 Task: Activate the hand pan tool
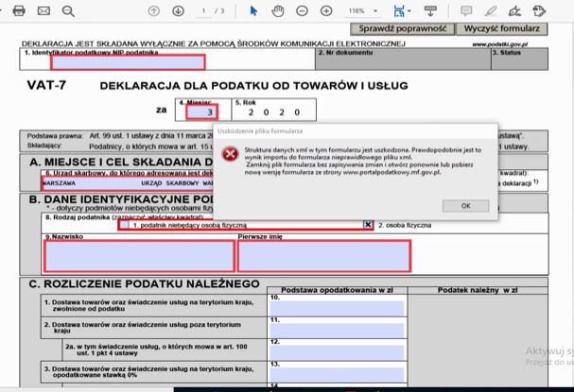coord(277,11)
